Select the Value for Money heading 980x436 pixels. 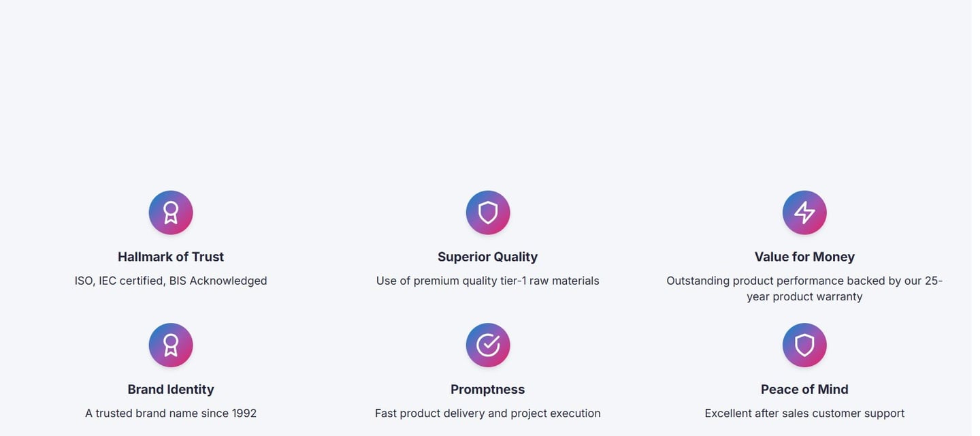804,257
